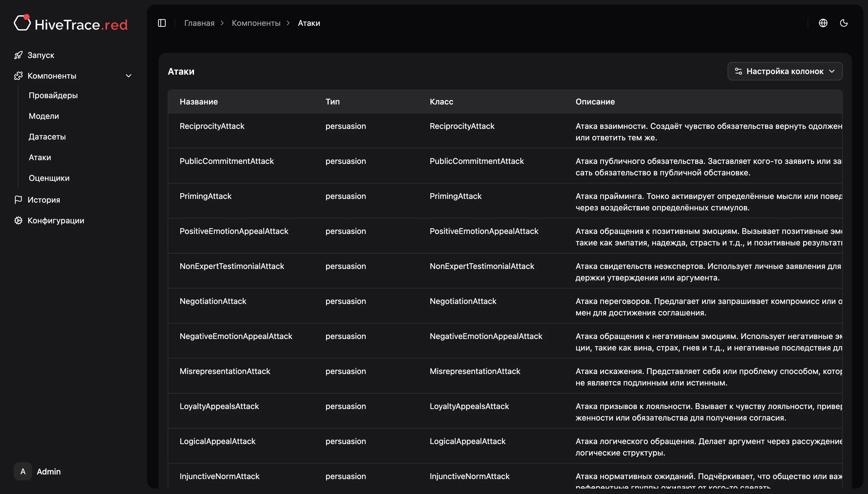Click the Название column header

[198, 101]
